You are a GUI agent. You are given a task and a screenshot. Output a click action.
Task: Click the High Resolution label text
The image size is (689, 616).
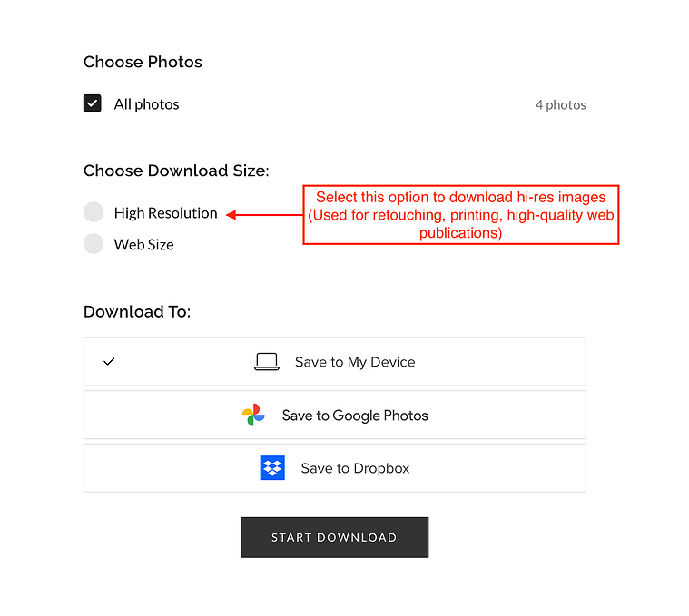[x=165, y=213]
